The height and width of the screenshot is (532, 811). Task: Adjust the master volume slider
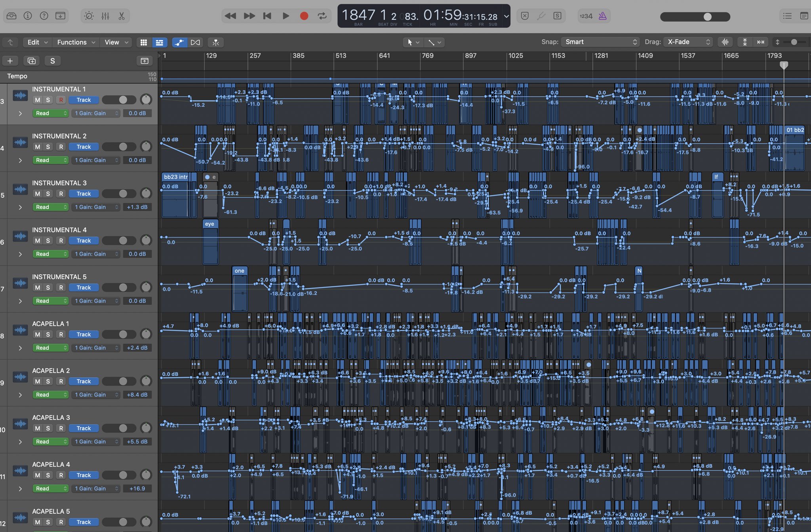(x=707, y=17)
